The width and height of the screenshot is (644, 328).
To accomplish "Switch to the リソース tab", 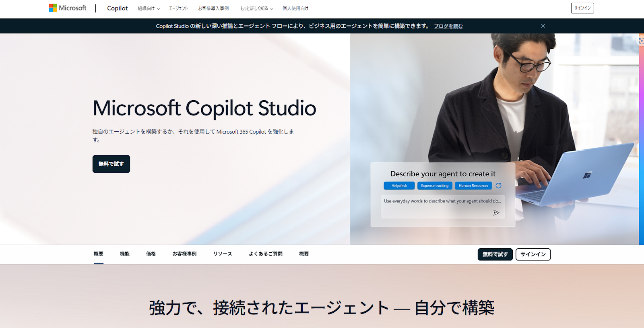I will pyautogui.click(x=223, y=254).
